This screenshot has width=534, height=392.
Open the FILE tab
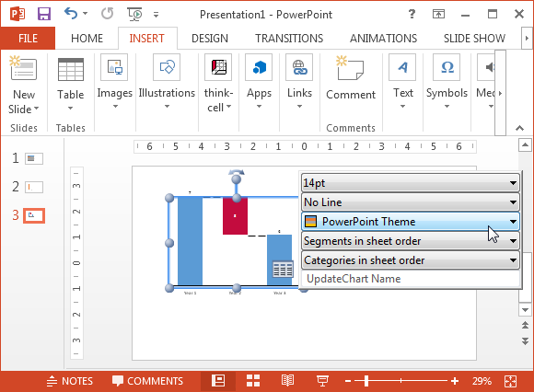(x=28, y=38)
